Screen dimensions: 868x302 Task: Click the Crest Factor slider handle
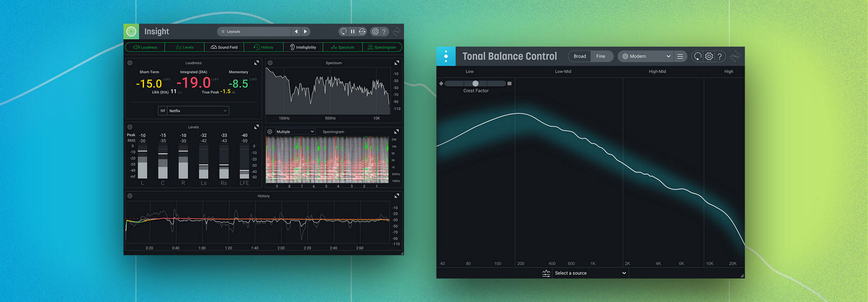click(x=475, y=83)
